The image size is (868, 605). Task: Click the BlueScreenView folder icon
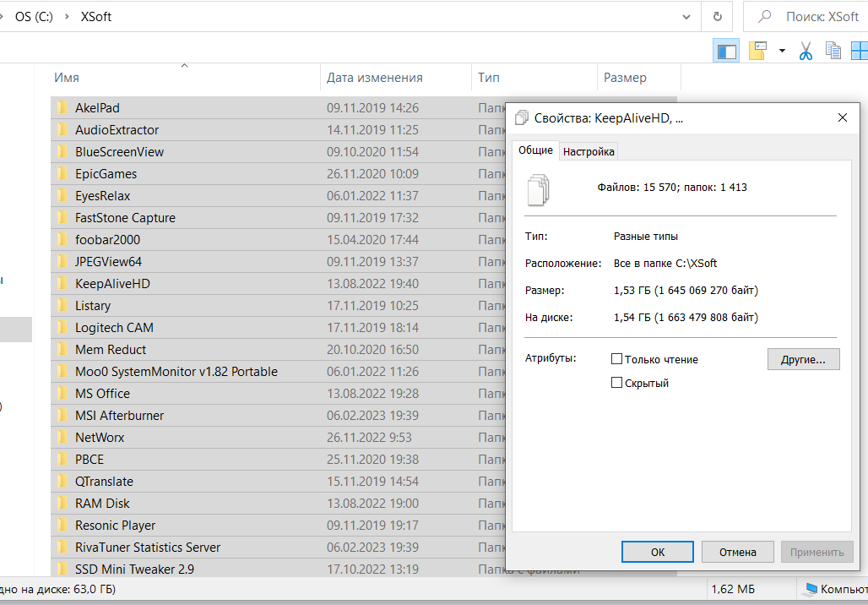click(x=62, y=151)
